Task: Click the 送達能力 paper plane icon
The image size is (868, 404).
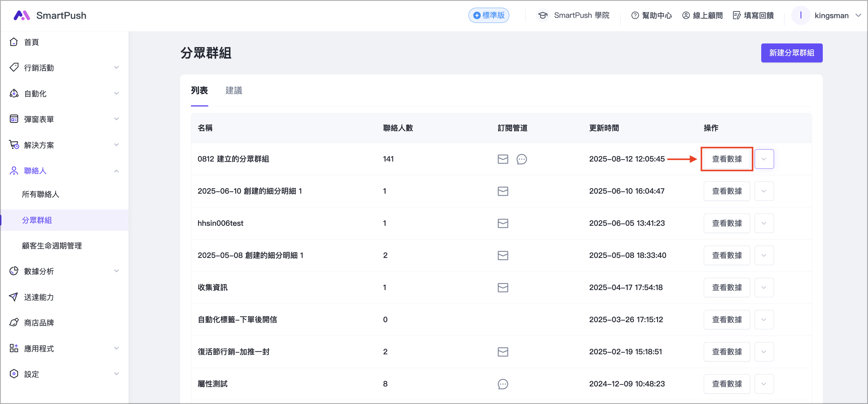Action: (14, 297)
